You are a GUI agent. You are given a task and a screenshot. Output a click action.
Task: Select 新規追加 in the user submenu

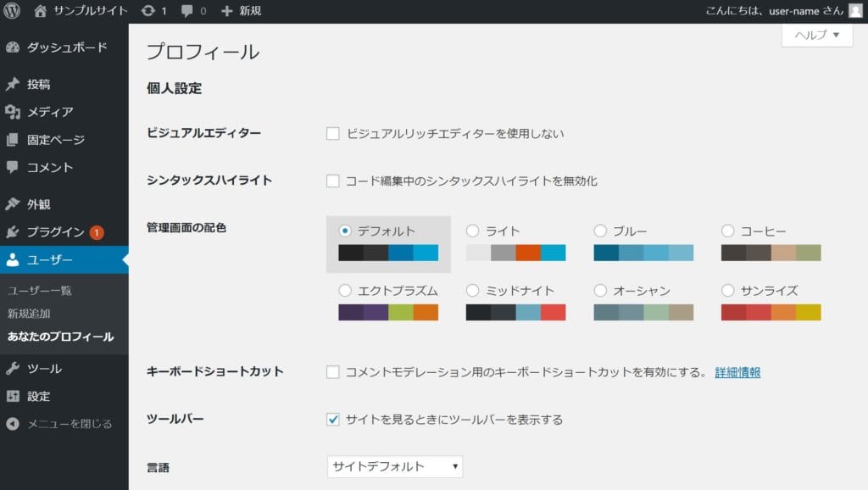pyautogui.click(x=29, y=314)
